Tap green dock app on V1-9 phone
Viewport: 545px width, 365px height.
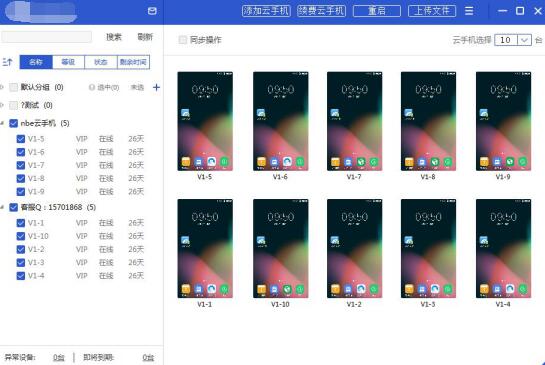click(523, 162)
